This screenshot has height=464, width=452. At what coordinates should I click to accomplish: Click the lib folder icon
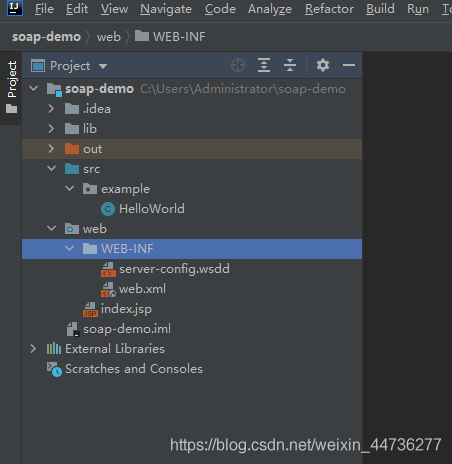pyautogui.click(x=72, y=129)
